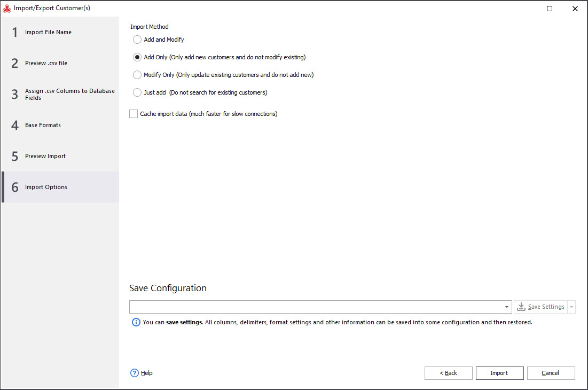This screenshot has height=390, width=588.
Task: Click the 'You can save settings' hint text
Action: click(x=338, y=322)
